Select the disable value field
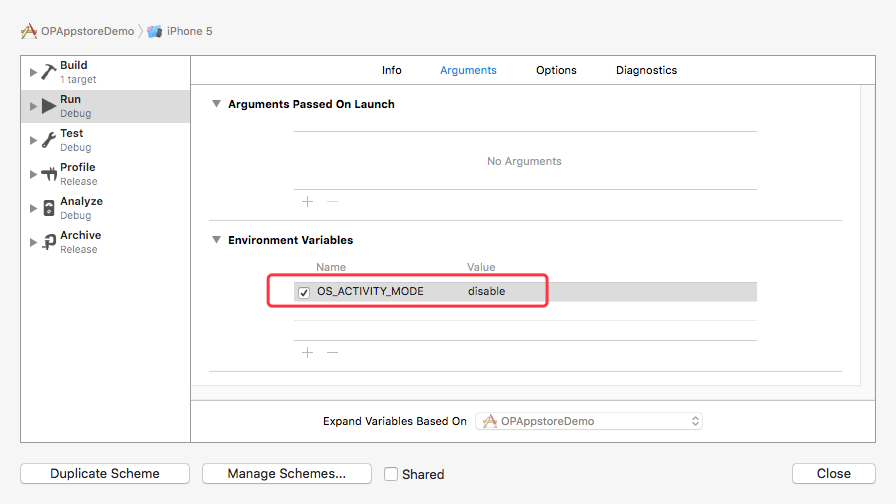Viewport: 896px width, 504px height. coord(487,291)
